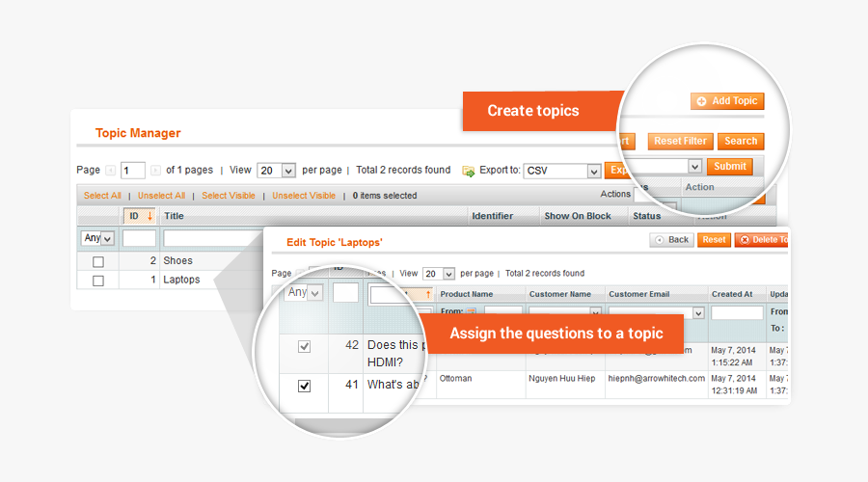
Task: Sort by ID column in Topic Manager
Action: tap(141, 216)
